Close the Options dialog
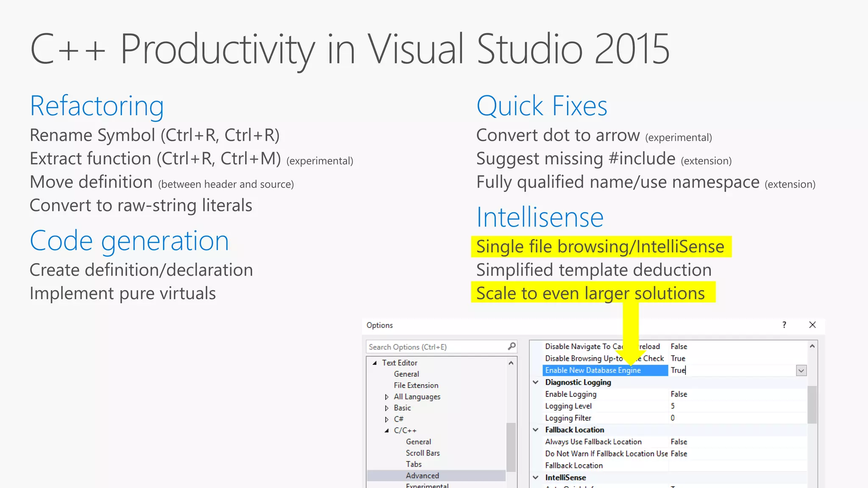 [812, 325]
